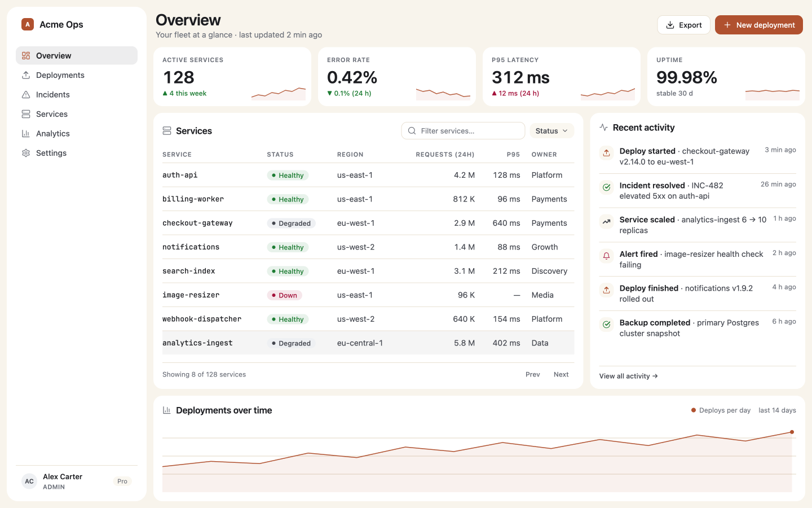Click Degraded badge on analytics-ingest row
This screenshot has width=812, height=508.
coord(291,343)
